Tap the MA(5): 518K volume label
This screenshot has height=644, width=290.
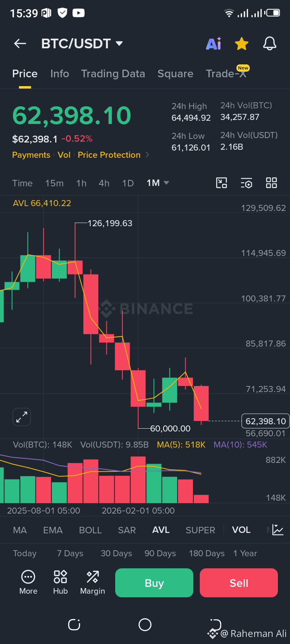[x=181, y=445]
